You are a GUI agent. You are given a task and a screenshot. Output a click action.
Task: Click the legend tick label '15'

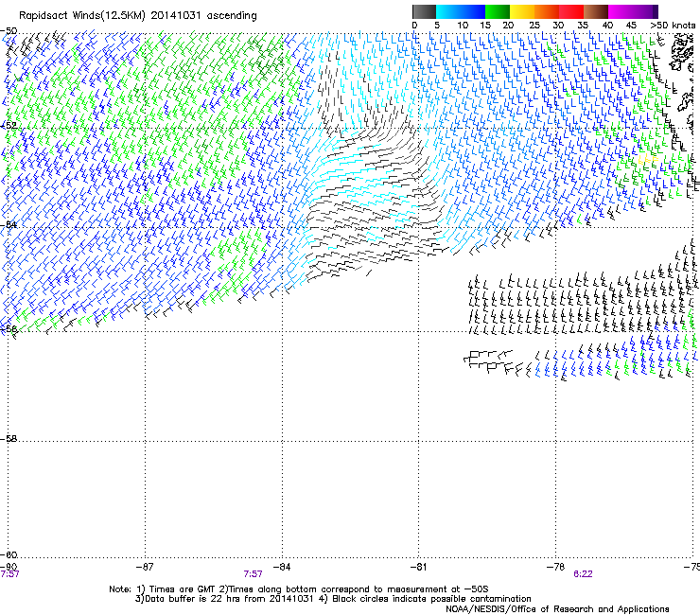coord(485,26)
